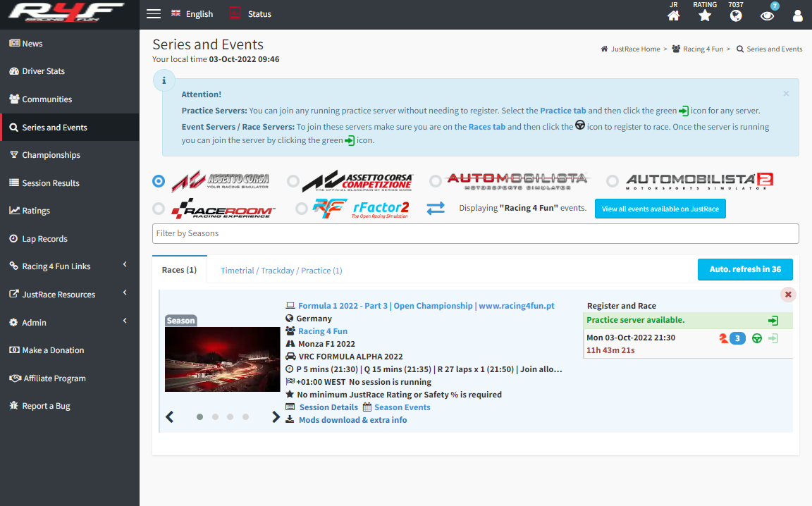Image resolution: width=812 pixels, height=506 pixels.
Task: Click the Assetto Corsa logo
Action: pos(220,180)
